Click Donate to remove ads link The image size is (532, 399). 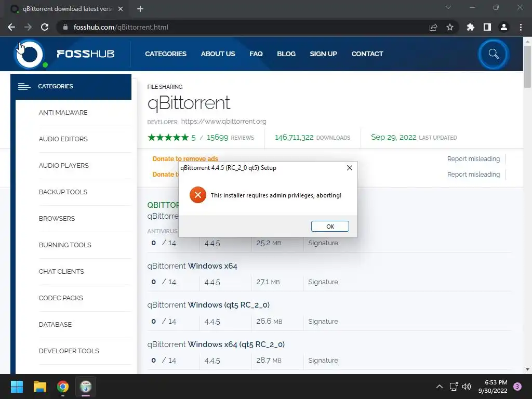[x=185, y=158]
